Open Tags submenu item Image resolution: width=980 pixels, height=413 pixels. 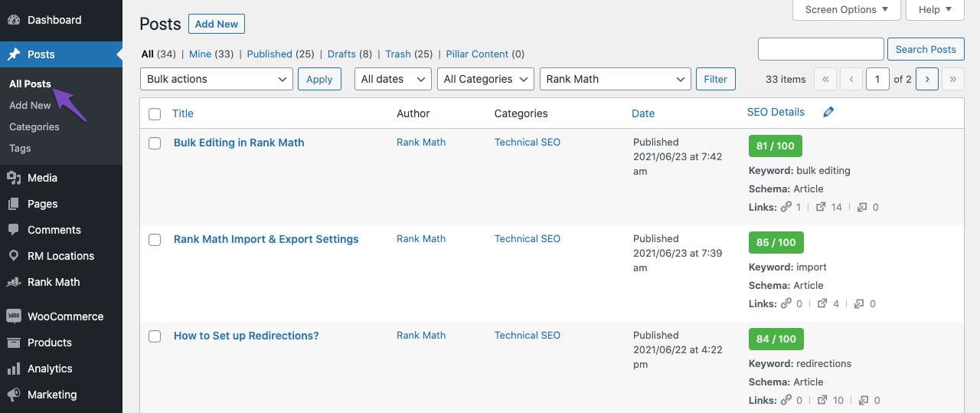click(20, 148)
